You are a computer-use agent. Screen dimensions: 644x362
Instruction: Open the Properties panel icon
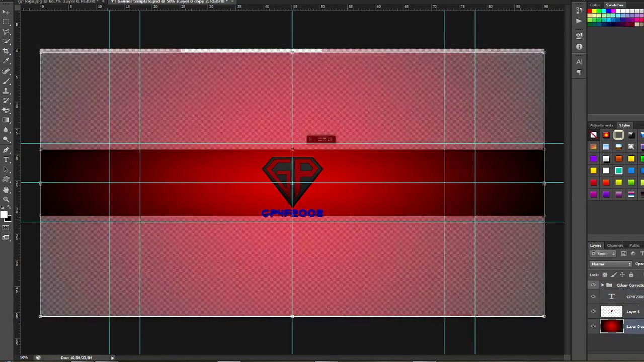tap(579, 36)
